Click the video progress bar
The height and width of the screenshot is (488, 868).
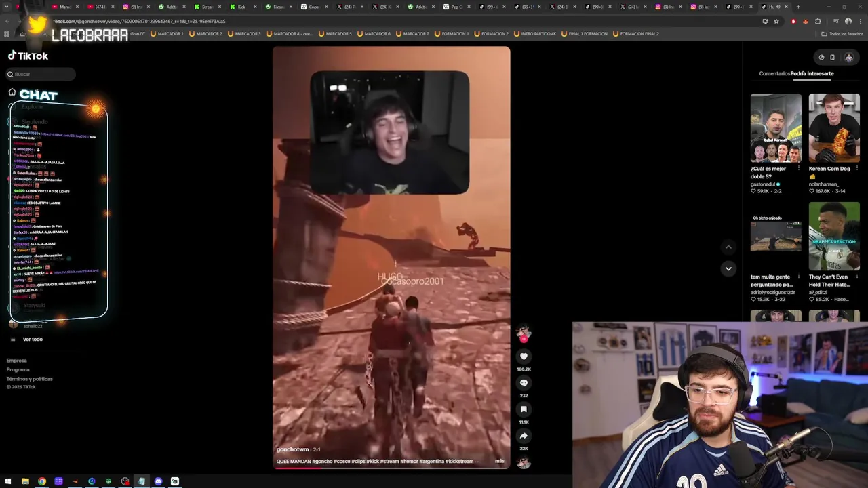pyautogui.click(x=391, y=468)
